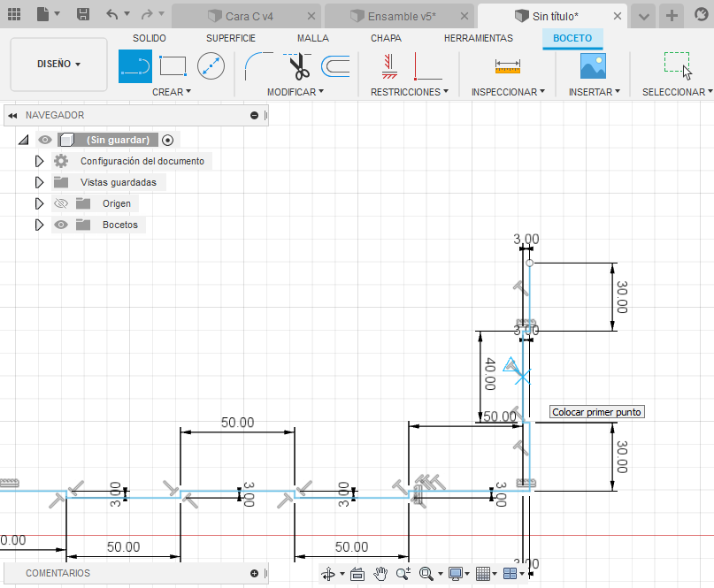Open the job status clock icon

pyautogui.click(x=702, y=14)
